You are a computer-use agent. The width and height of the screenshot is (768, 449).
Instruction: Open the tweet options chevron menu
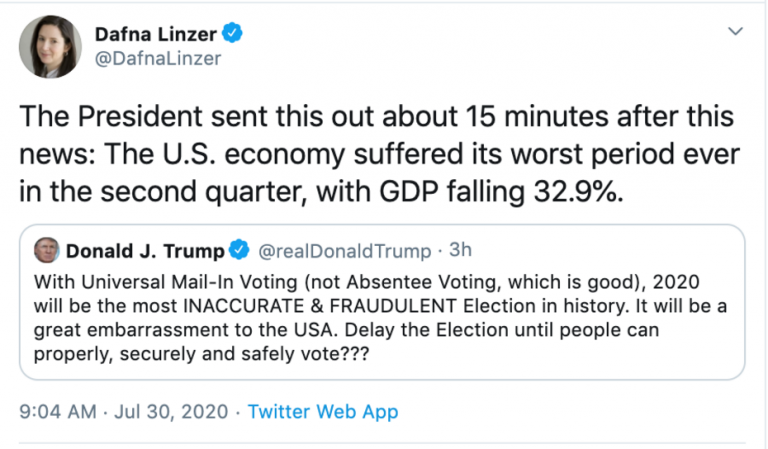[x=736, y=31]
